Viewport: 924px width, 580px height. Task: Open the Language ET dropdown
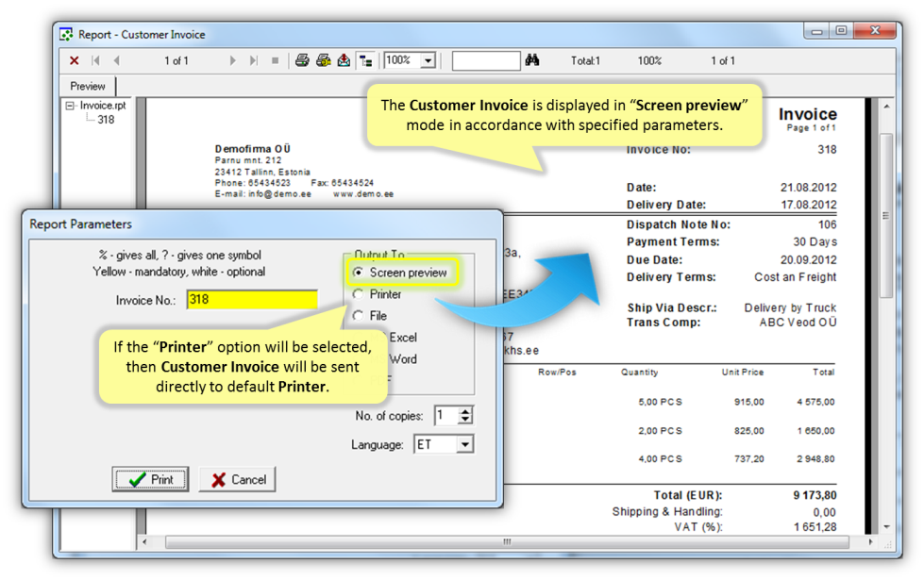click(x=464, y=444)
